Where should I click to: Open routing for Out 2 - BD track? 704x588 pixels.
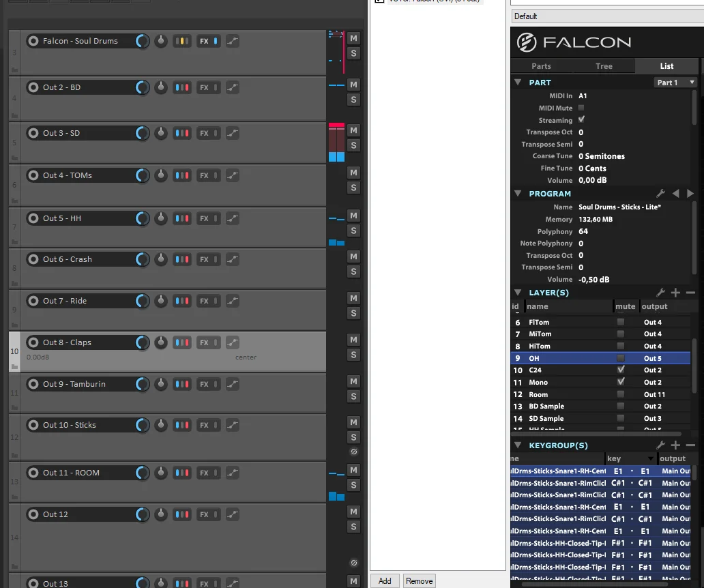pyautogui.click(x=182, y=87)
